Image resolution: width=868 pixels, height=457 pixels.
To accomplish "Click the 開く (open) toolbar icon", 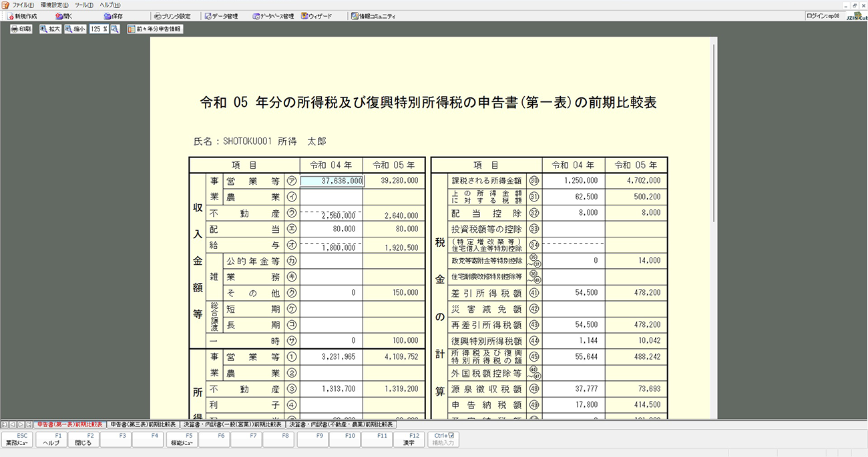I will (64, 16).
